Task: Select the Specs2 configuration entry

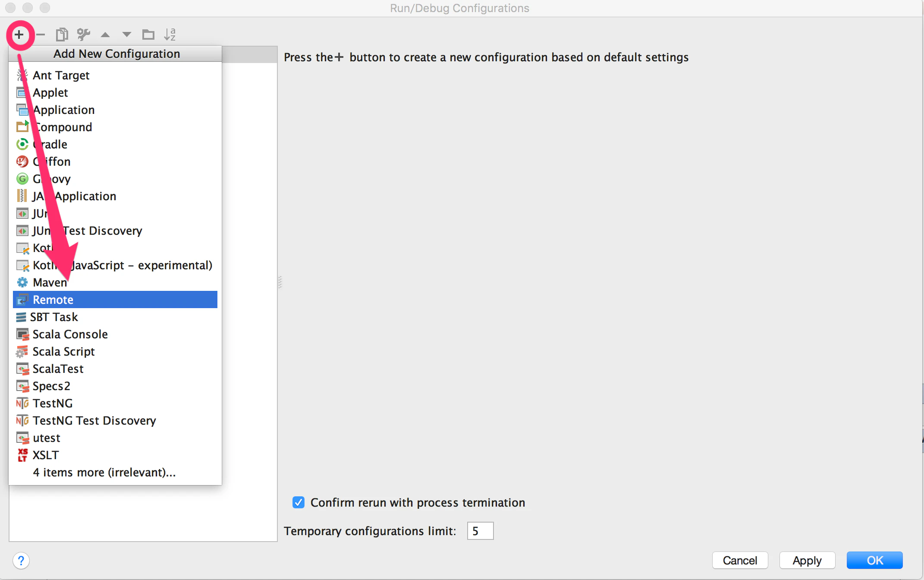Action: pos(115,386)
